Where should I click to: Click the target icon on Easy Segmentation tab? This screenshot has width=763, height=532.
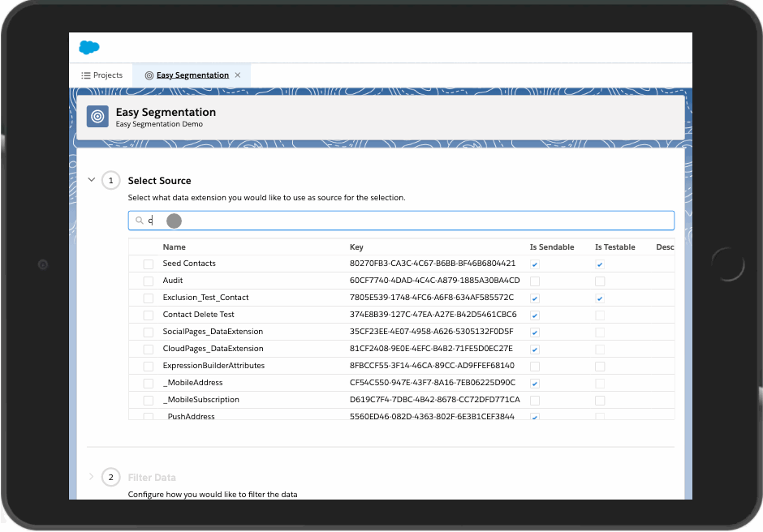click(x=149, y=75)
